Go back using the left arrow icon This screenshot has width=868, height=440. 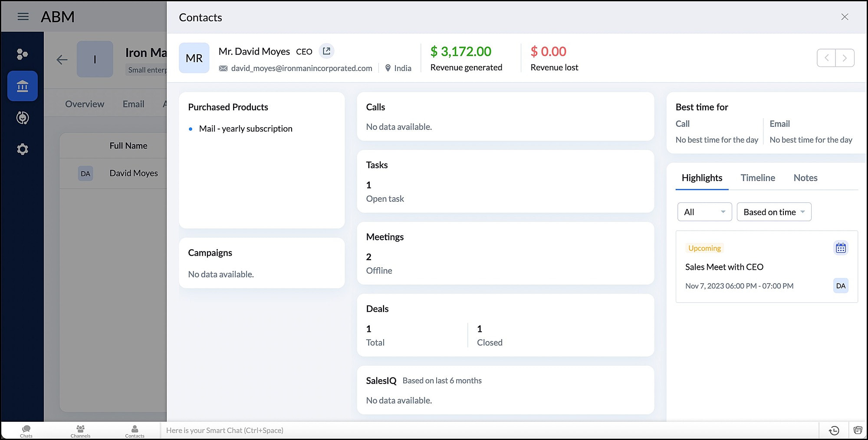(62, 60)
